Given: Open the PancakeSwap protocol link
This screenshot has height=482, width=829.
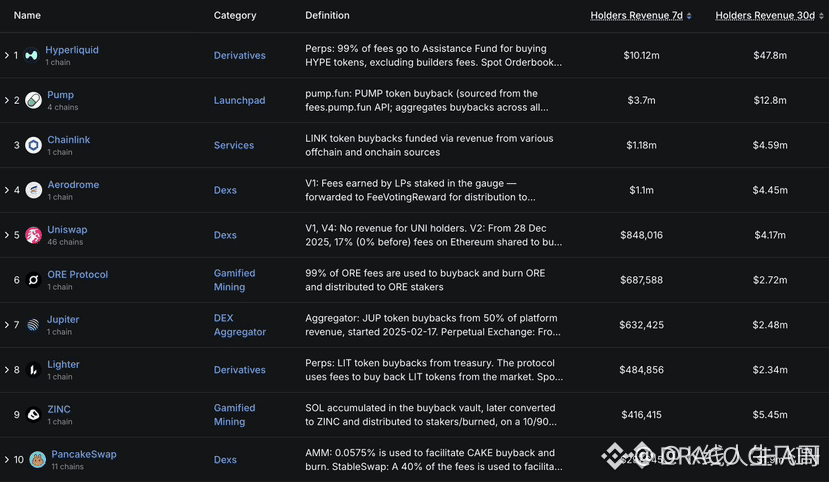Looking at the screenshot, I should [84, 454].
